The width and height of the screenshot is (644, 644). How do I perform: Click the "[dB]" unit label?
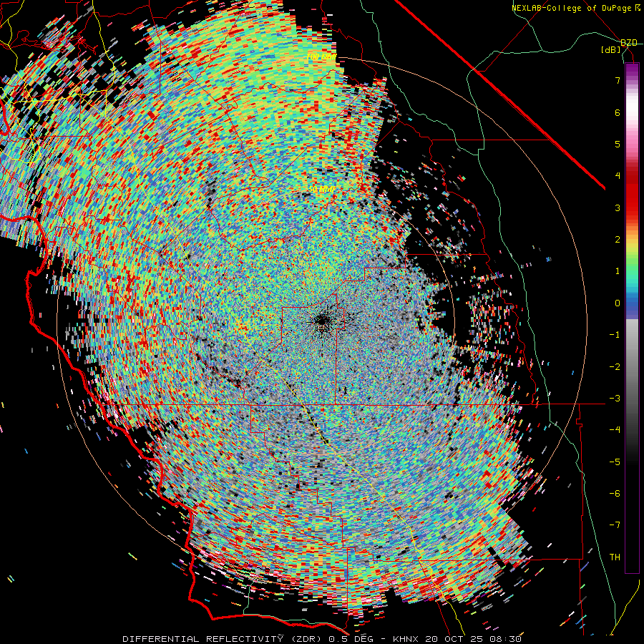[611, 49]
